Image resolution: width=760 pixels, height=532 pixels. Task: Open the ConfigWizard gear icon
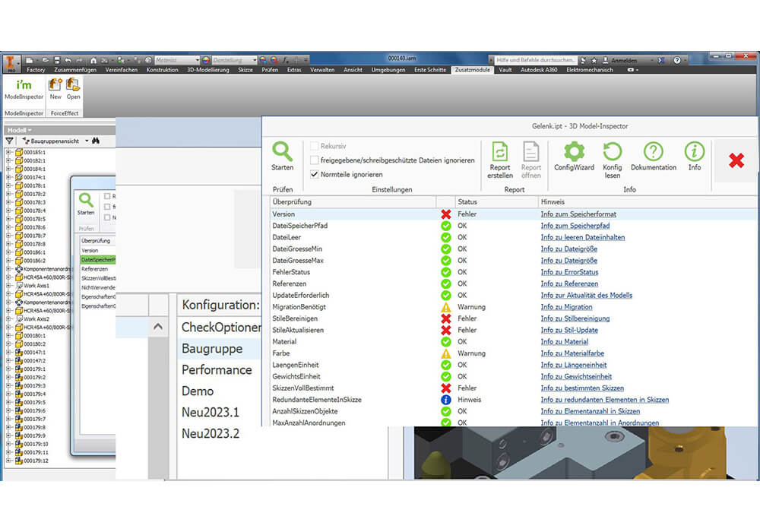tap(574, 152)
